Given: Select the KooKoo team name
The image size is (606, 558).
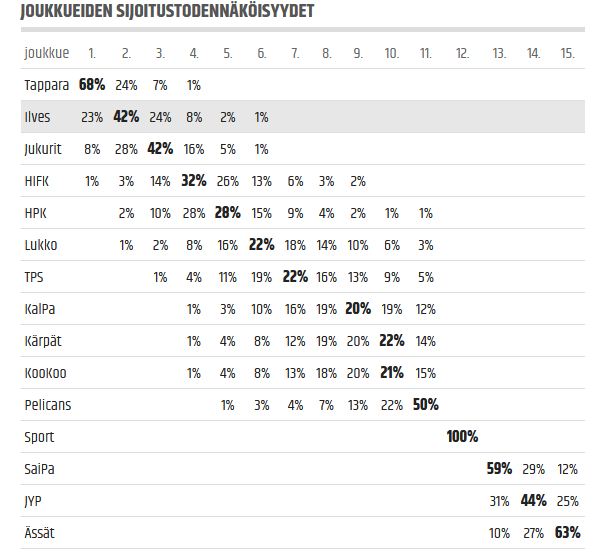Looking at the screenshot, I should (x=45, y=373).
